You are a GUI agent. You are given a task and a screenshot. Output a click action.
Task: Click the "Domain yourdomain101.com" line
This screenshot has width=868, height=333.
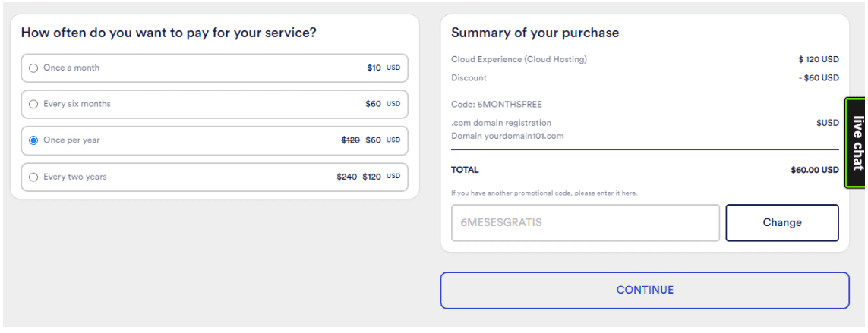[507, 136]
